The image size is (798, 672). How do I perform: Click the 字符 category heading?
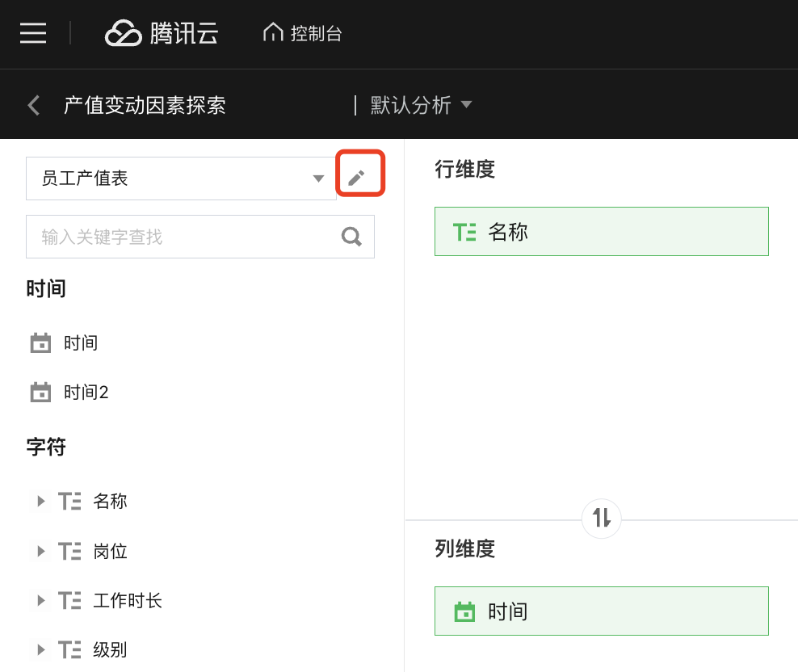[46, 447]
